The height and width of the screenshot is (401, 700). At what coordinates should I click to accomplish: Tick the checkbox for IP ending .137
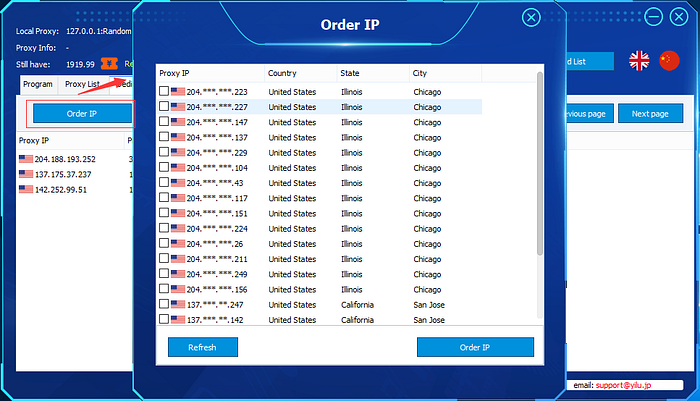(164, 137)
